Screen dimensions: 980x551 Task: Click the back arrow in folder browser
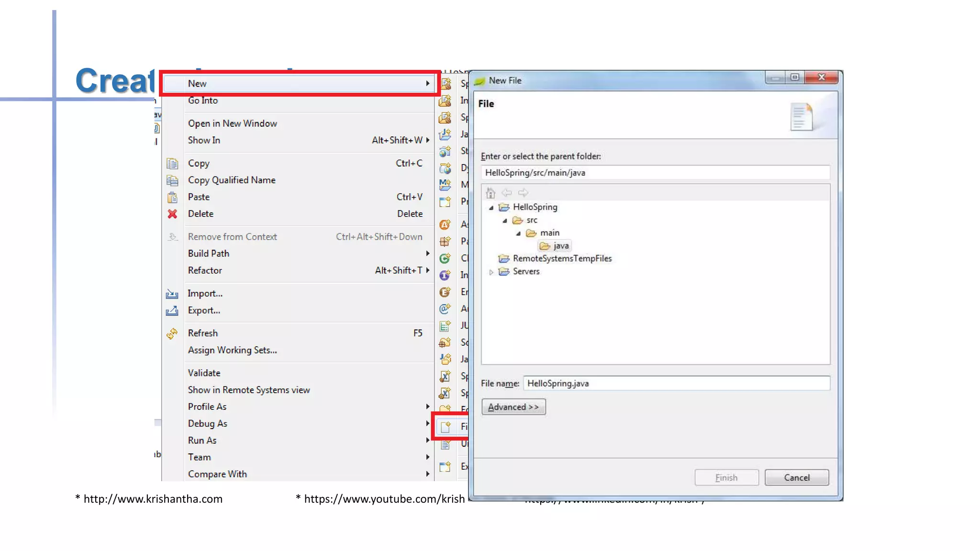[x=507, y=193]
